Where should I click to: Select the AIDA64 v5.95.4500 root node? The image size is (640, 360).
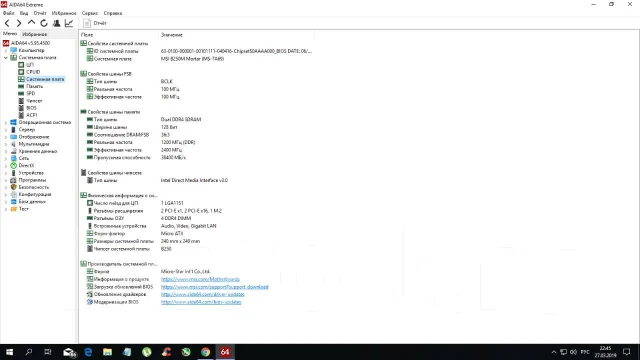pyautogui.click(x=27, y=43)
